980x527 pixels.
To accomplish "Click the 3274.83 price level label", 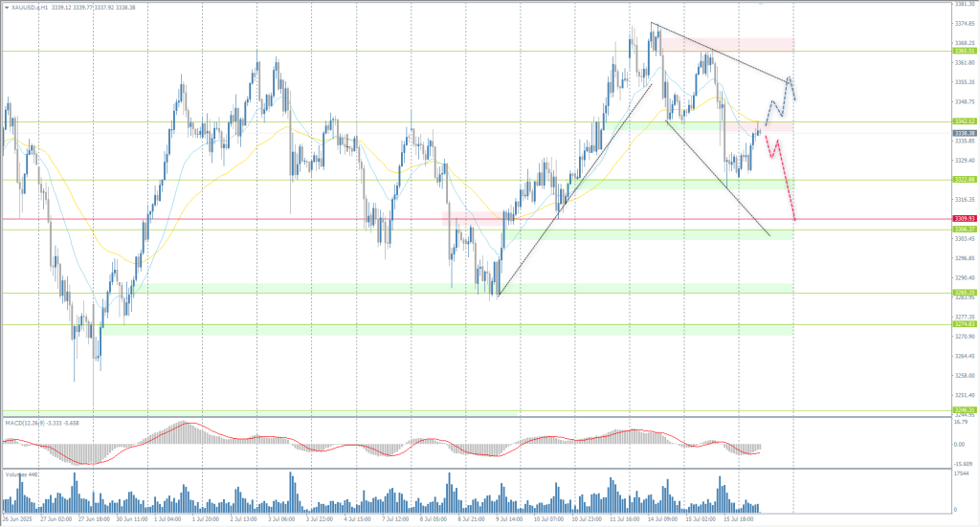I will [964, 325].
